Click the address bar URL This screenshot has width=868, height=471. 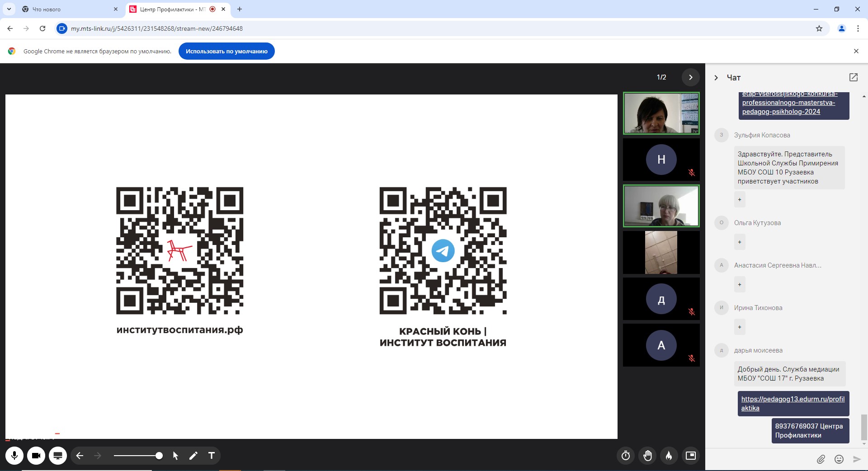[x=157, y=28]
